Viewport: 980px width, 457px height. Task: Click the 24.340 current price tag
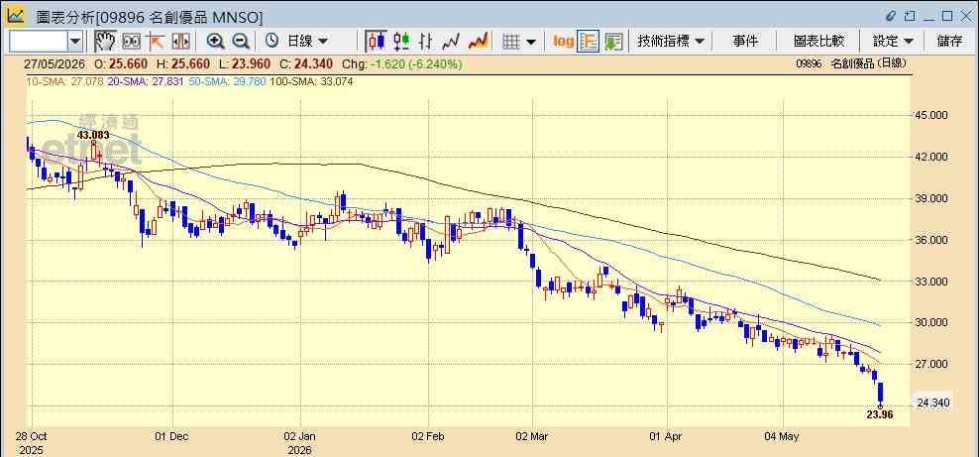932,402
